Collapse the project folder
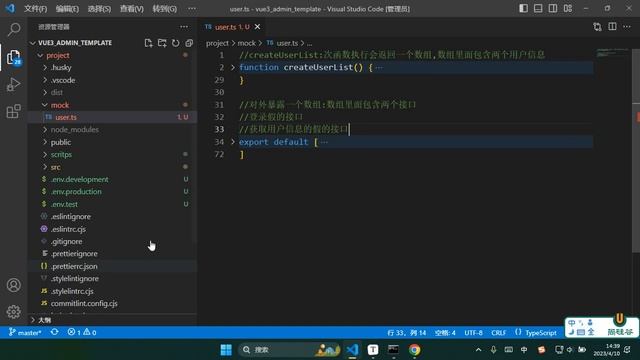Viewport: 640px width, 360px height. click(40, 56)
